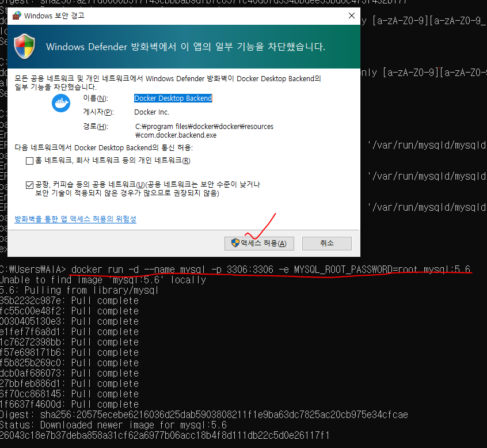487x448 pixels.
Task: Click the 35b2232c987e Pull complete line
Action: (x=69, y=301)
